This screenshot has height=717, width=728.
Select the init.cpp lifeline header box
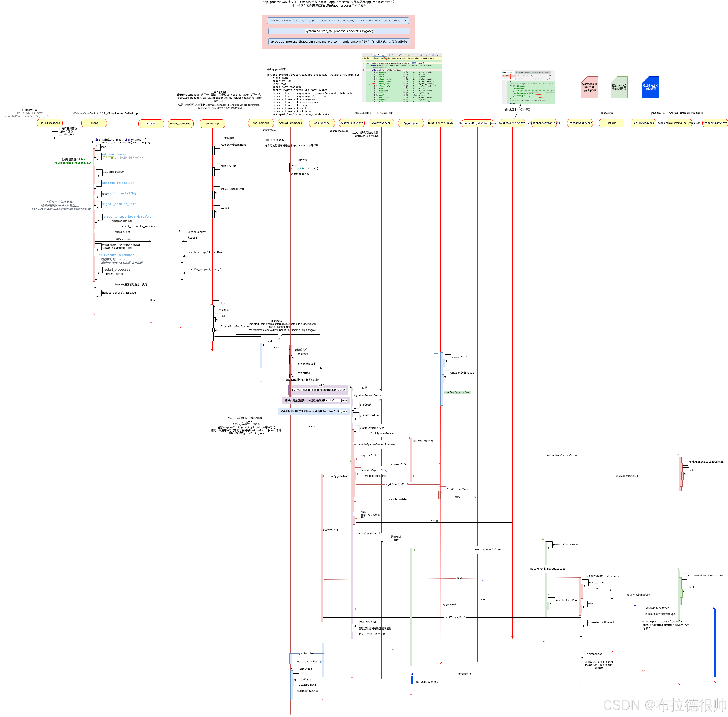[94, 123]
